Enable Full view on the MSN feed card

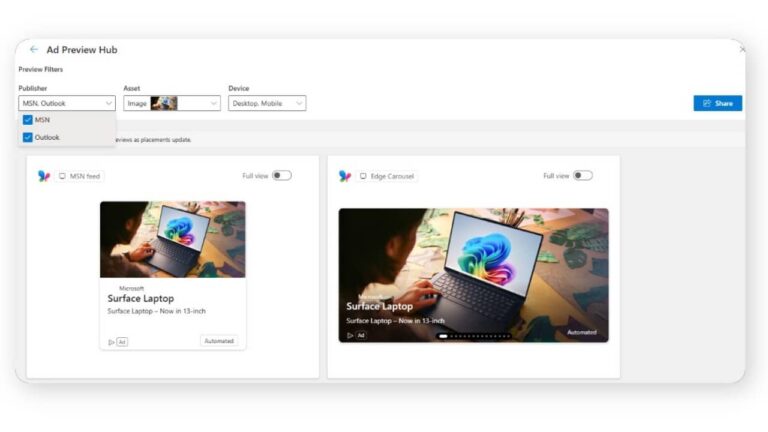pos(282,175)
